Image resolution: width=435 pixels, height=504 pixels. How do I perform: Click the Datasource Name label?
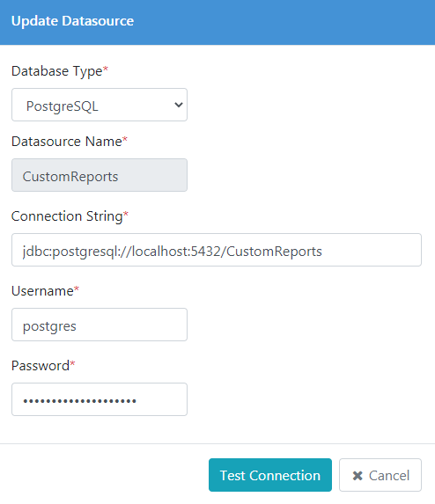click(67, 142)
